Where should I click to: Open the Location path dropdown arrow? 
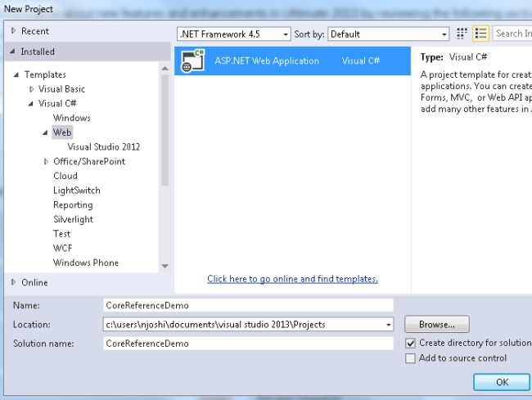389,325
